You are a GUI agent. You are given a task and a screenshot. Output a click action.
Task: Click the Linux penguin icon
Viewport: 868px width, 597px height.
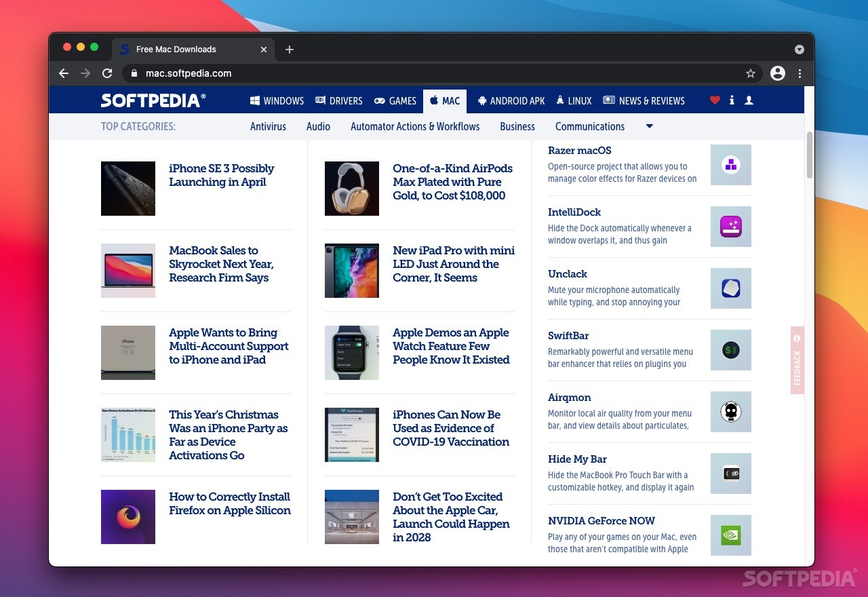tap(559, 100)
